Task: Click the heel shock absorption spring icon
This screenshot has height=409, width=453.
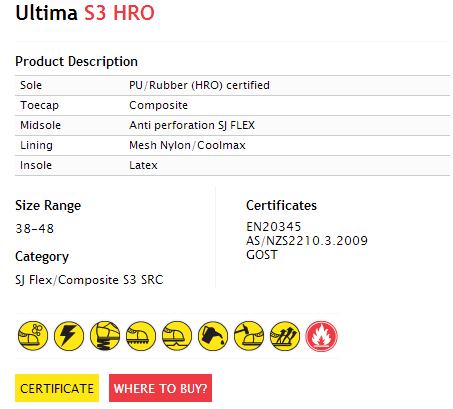Action: [105, 336]
